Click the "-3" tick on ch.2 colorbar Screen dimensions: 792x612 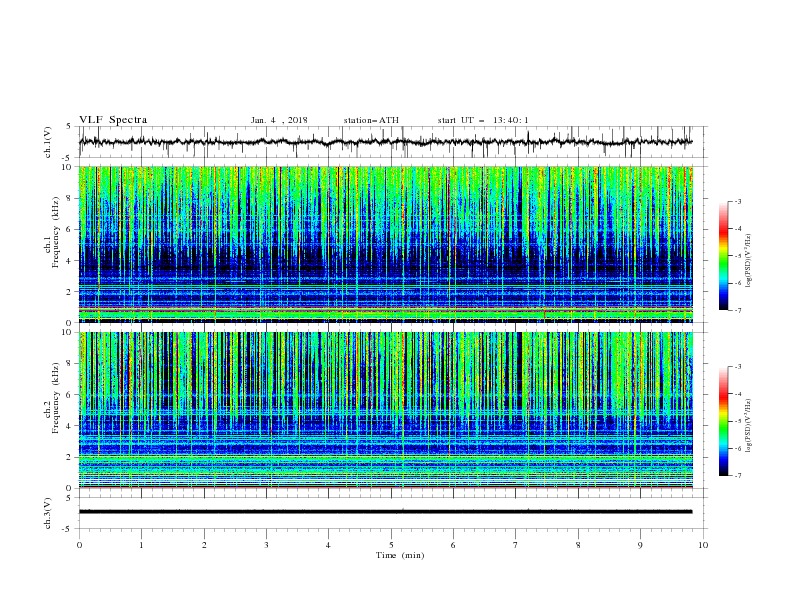pyautogui.click(x=738, y=367)
